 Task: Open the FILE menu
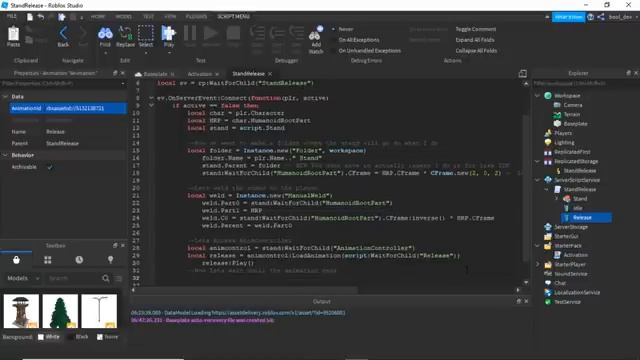point(11,16)
